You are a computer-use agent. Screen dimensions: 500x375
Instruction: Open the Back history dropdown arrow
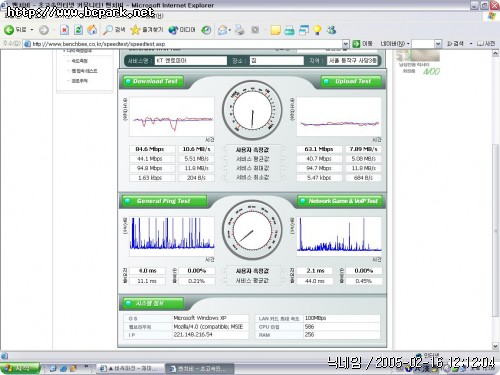pos(32,30)
